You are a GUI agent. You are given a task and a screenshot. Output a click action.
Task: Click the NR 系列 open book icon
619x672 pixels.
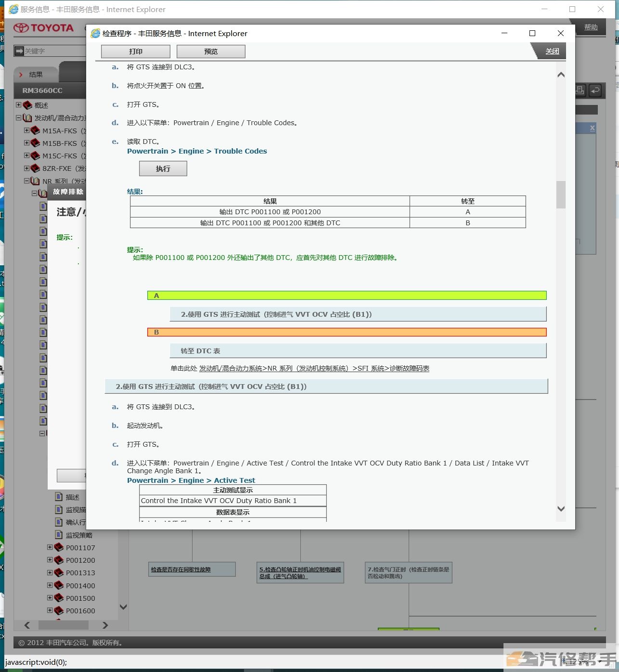[35, 181]
